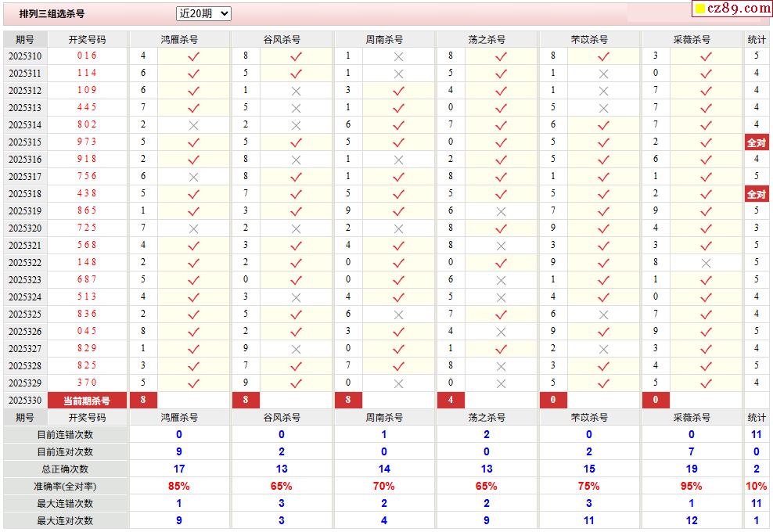Viewport: 773px width, 532px height.
Task: Click the top 采薇杀号 column header
Action: [692, 39]
